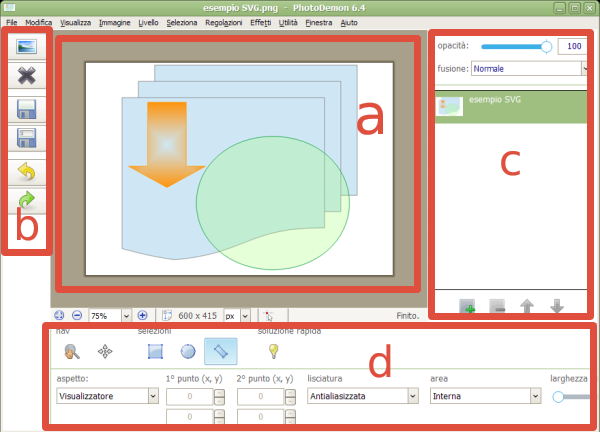
Task: Click the open image icon in left toolbar
Action: pos(27,47)
